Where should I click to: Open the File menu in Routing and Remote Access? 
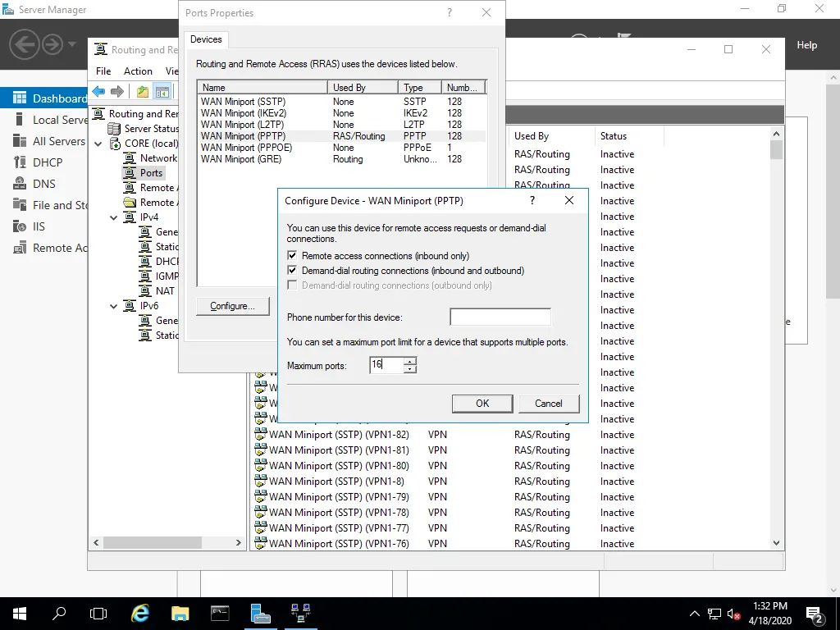(x=103, y=71)
